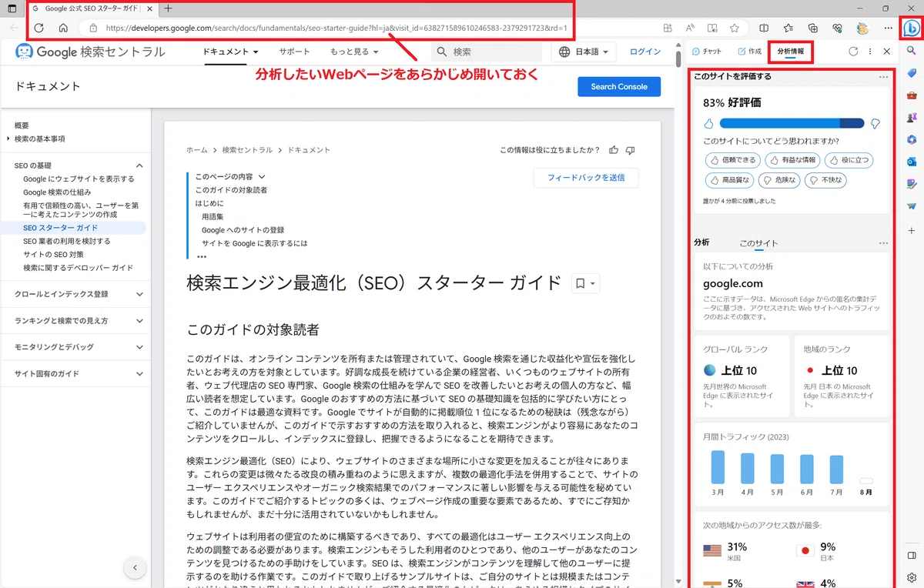Open the ドキュメント menu
This screenshot has height=588, width=924.
tap(230, 52)
